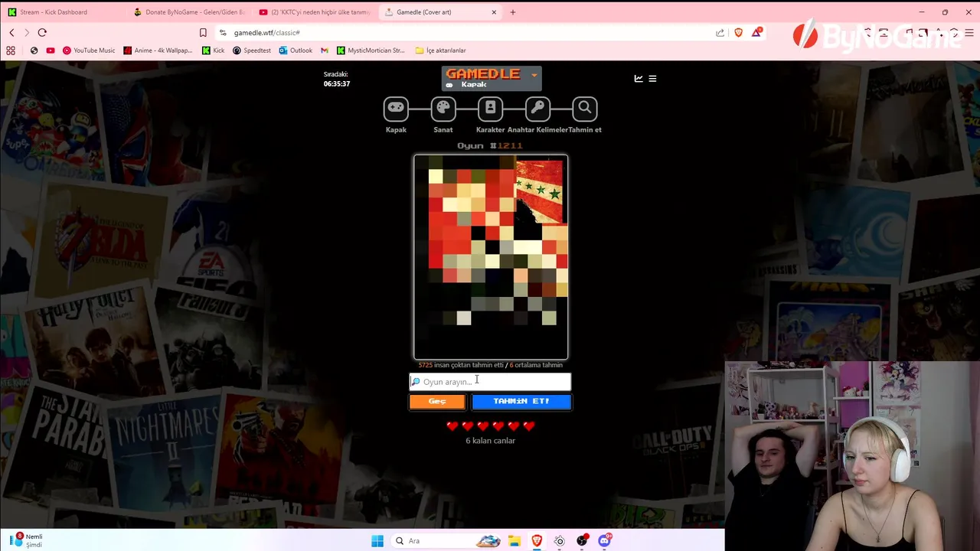The width and height of the screenshot is (980, 551).
Task: Bookmark this page with bookmark icon
Action: tap(203, 33)
